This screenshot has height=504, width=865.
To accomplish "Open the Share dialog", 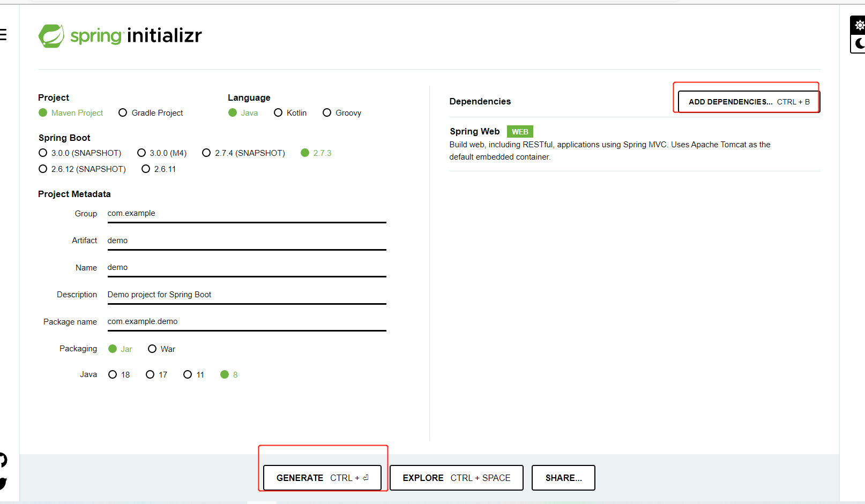I will point(563,478).
